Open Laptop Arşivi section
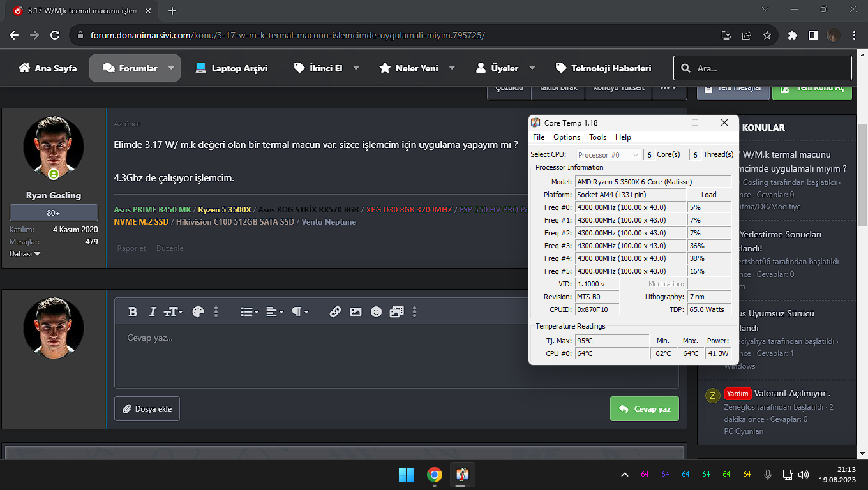Image resolution: width=868 pixels, height=490 pixels. tap(231, 68)
